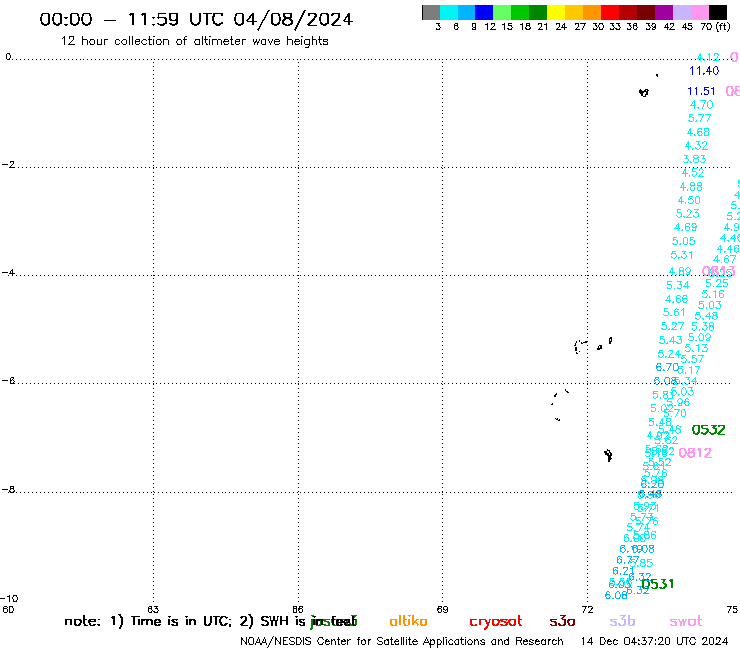Click the green 0532 time stamp
Viewport: 740px width, 650px height.
708,430
